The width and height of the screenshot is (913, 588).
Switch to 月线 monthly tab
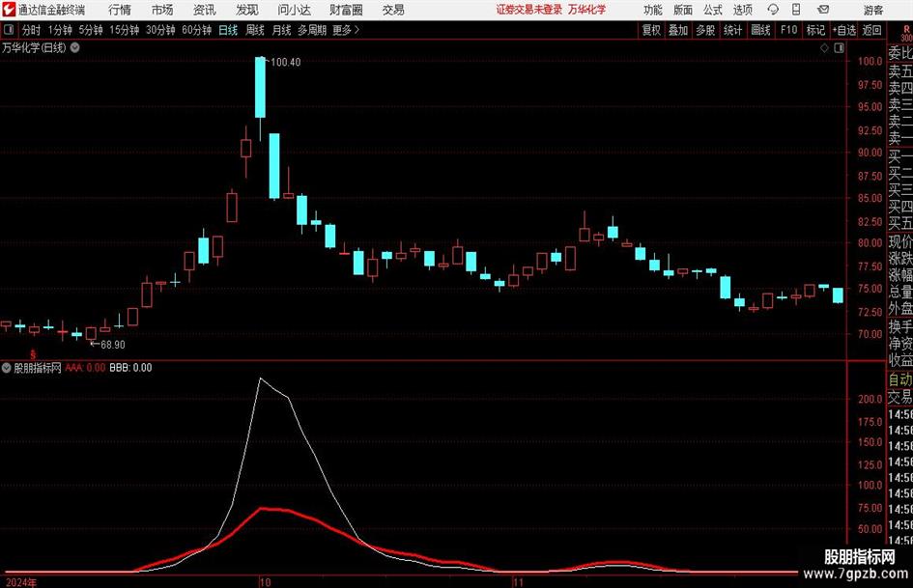pyautogui.click(x=281, y=30)
